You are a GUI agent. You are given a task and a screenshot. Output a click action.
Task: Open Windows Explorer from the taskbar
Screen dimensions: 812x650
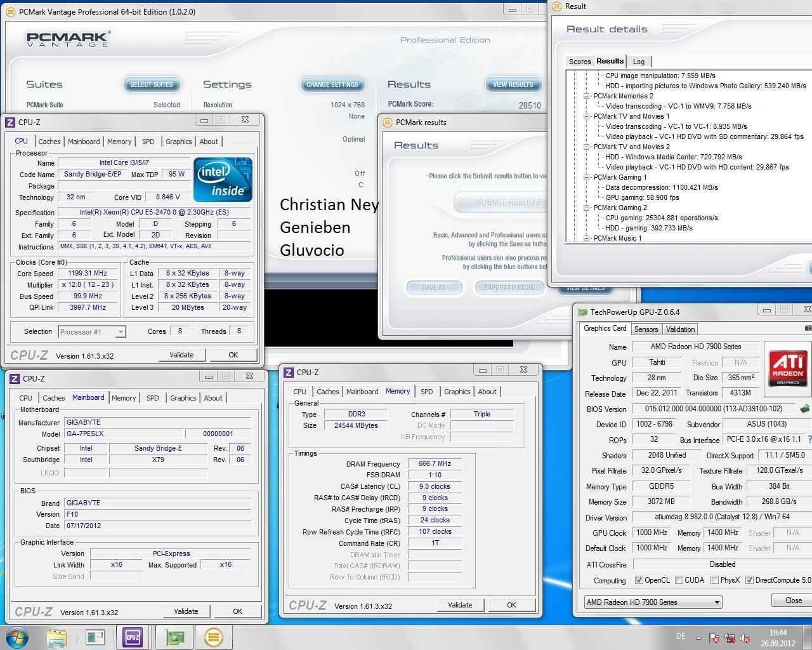point(56,637)
